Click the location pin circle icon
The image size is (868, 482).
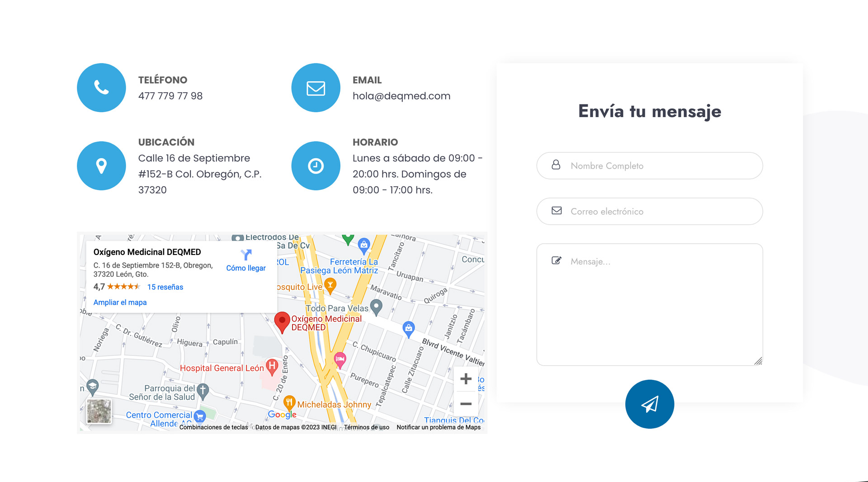(x=101, y=165)
